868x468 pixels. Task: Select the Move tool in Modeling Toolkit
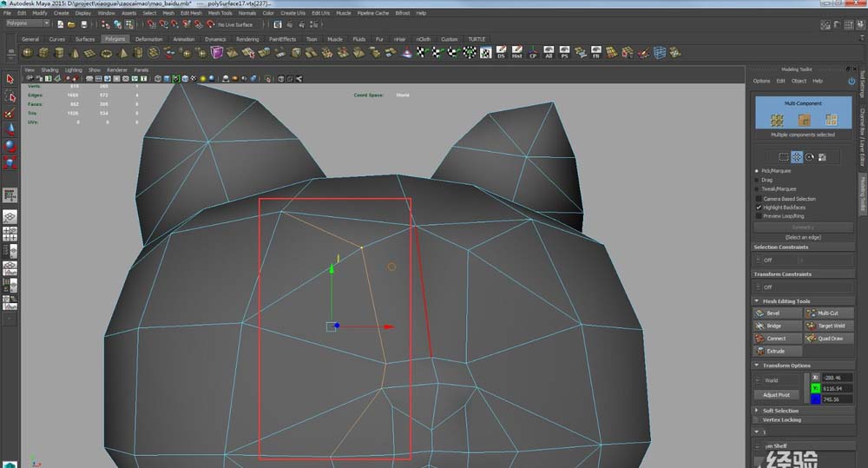pos(797,157)
